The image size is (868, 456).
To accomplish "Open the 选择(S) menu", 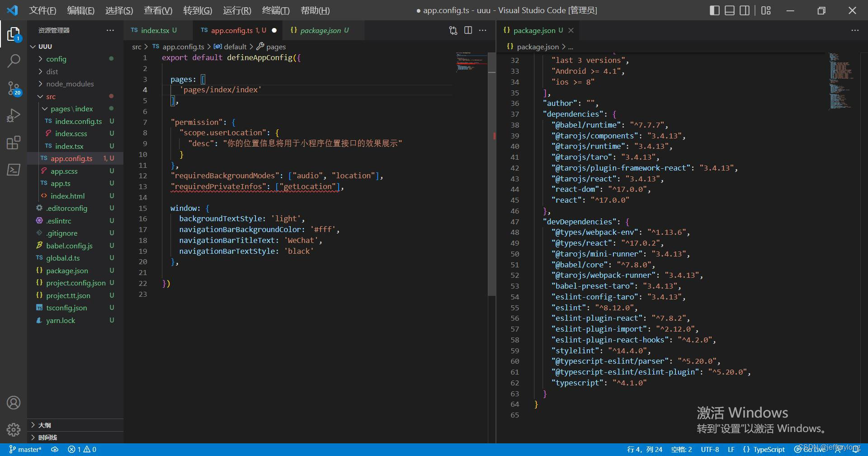I will coord(119,10).
